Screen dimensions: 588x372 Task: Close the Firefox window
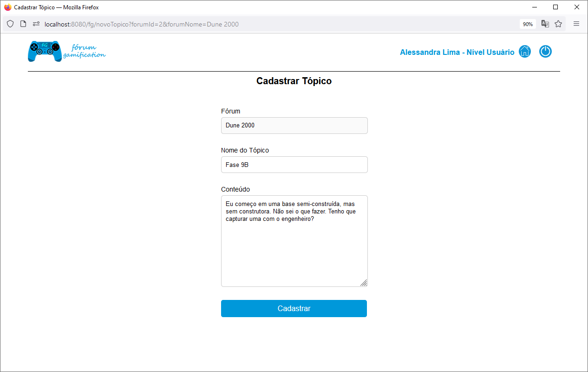coord(577,7)
